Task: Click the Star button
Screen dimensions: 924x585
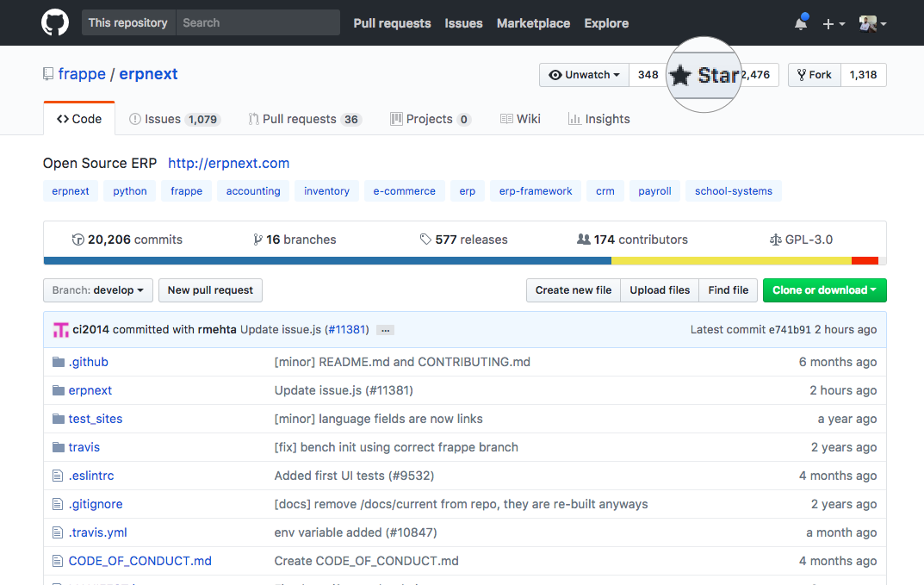Action: coord(703,75)
